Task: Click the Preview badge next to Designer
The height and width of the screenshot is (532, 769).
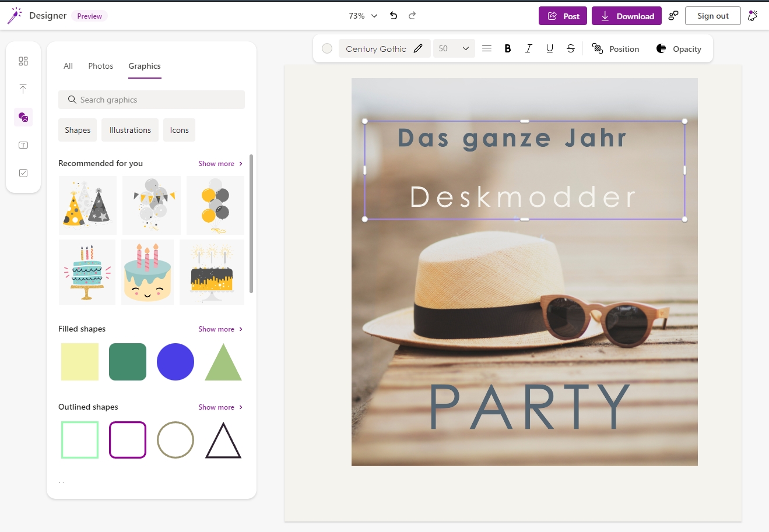Action: pyautogui.click(x=89, y=16)
